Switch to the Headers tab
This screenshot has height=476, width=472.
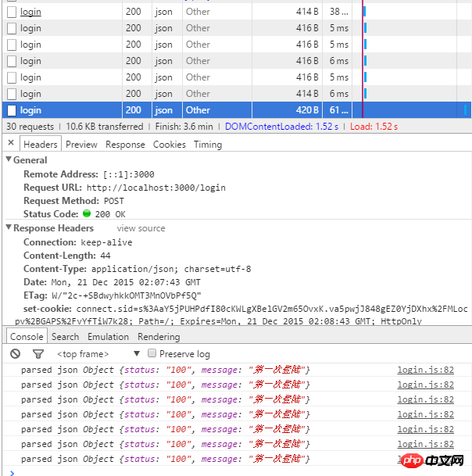coord(41,144)
